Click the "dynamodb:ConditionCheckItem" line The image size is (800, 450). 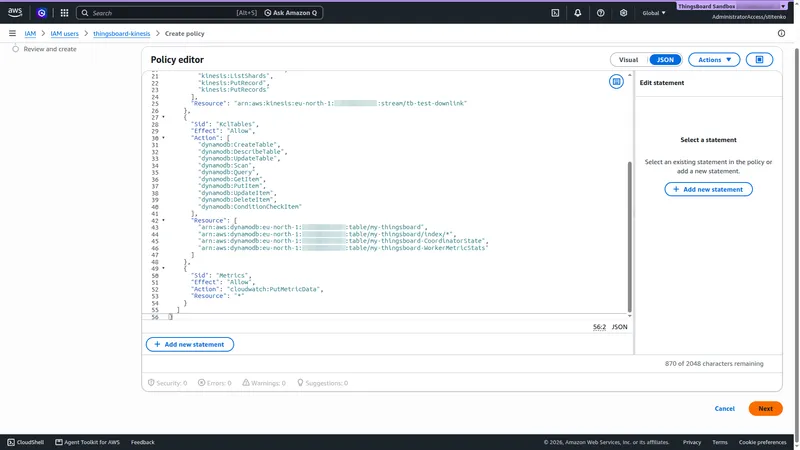pyautogui.click(x=250, y=207)
